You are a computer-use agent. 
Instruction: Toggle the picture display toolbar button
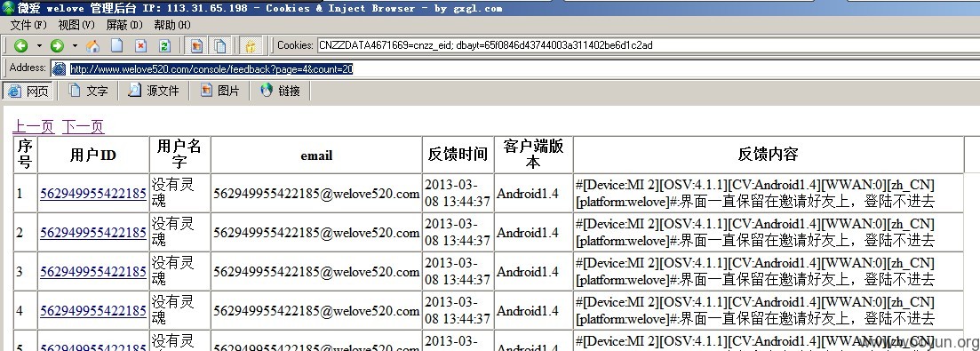pos(196,45)
